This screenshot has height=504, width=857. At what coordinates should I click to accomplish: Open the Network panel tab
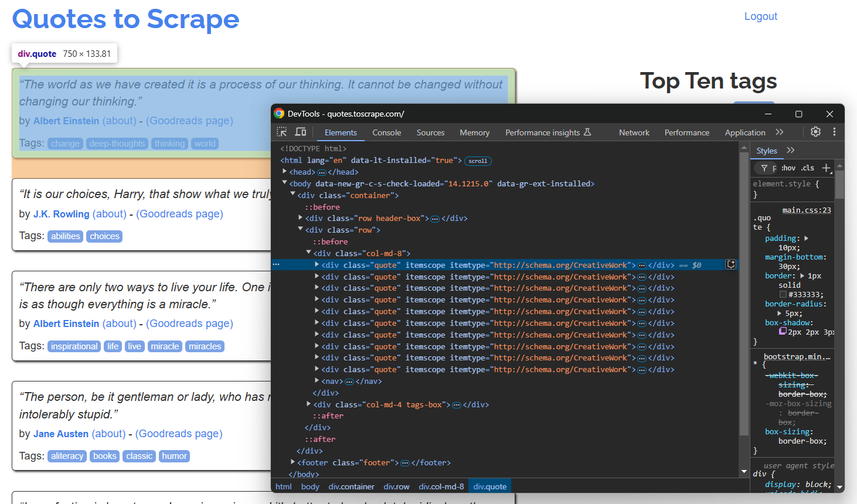(x=634, y=132)
